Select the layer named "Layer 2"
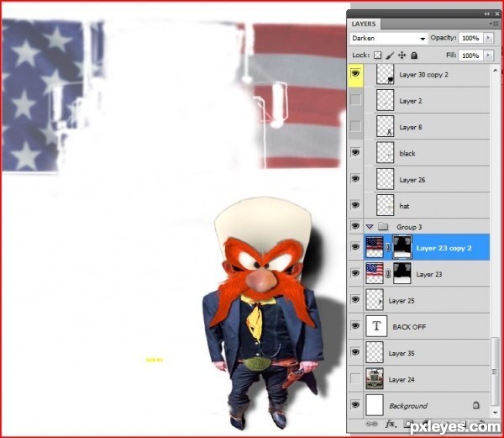 (411, 101)
